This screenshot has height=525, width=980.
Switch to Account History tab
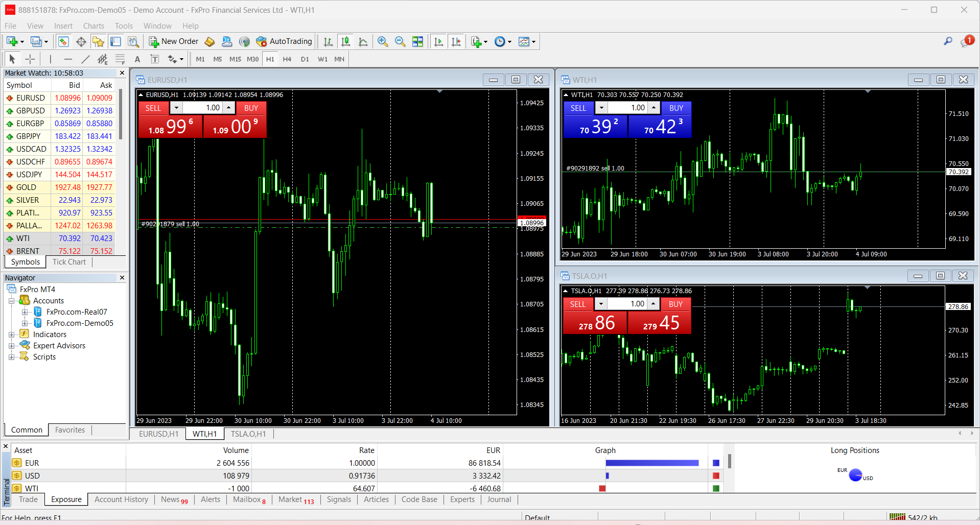pyautogui.click(x=121, y=499)
